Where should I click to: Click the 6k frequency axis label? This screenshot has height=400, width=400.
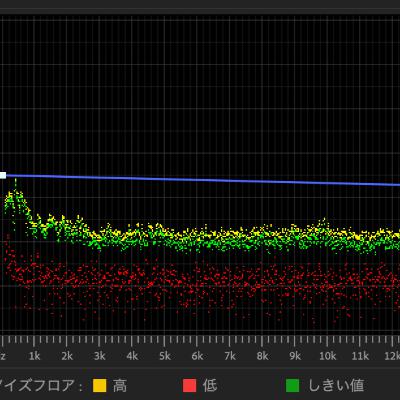(x=197, y=356)
